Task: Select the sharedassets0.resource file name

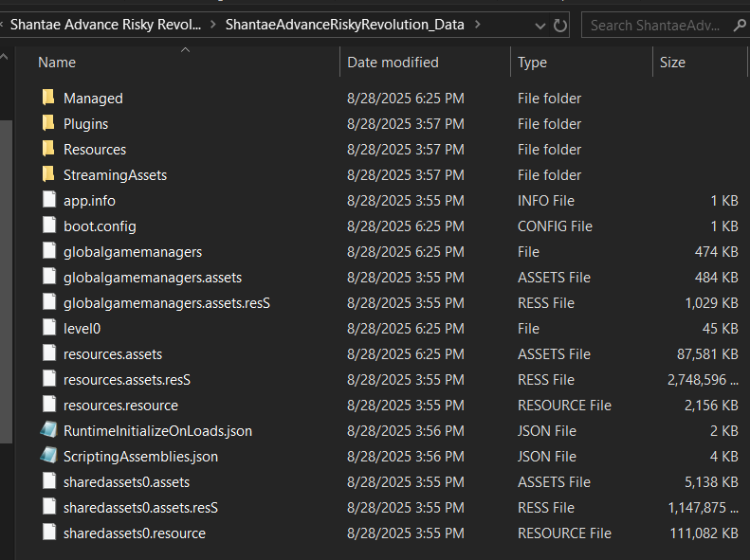Action: point(135,533)
